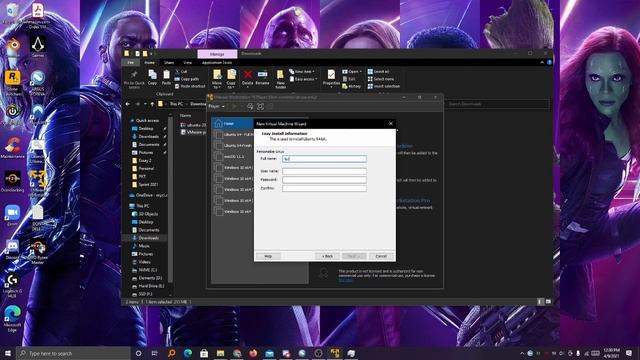The image size is (640, 360).
Task: Select the Home tab in VMware library
Action: [232, 123]
